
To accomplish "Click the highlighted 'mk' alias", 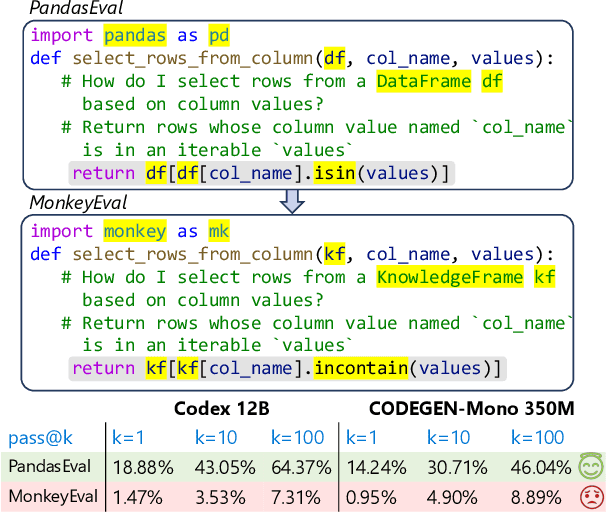I will 218,232.
